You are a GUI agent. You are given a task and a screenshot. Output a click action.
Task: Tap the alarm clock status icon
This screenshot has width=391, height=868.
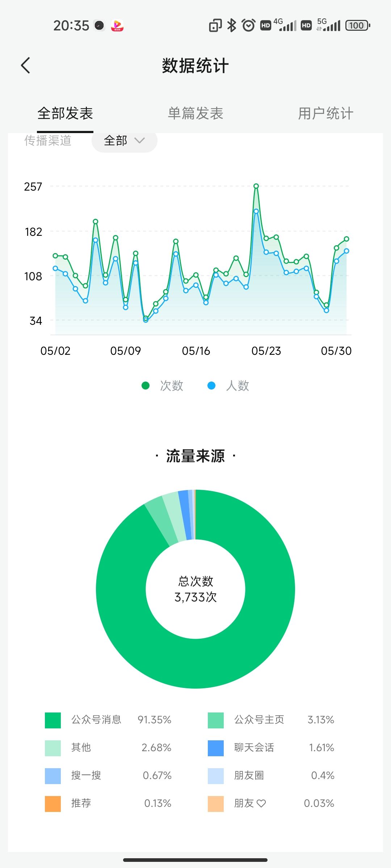pyautogui.click(x=248, y=25)
